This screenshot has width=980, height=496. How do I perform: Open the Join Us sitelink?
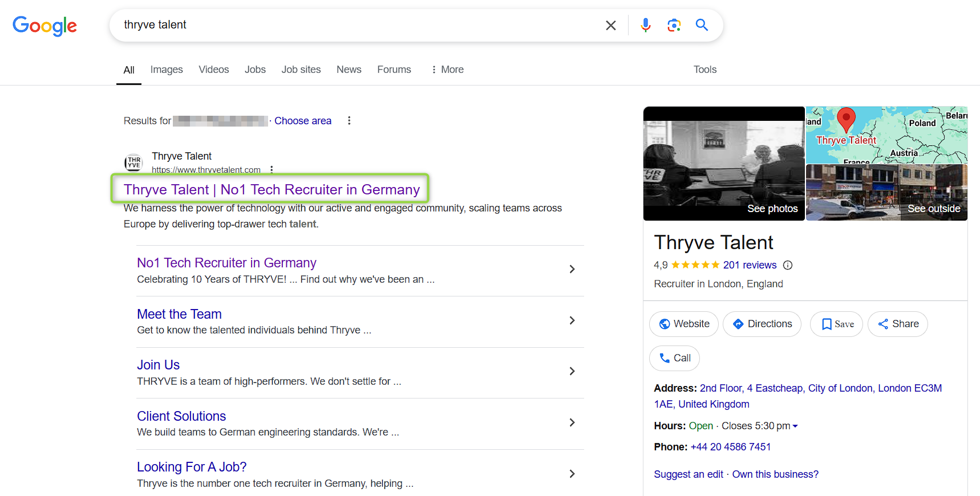[x=158, y=365]
